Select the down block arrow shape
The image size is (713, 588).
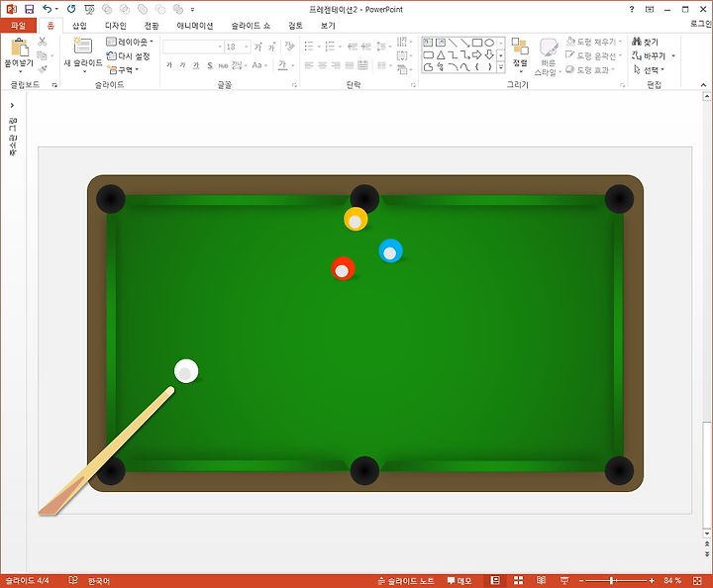[x=489, y=55]
